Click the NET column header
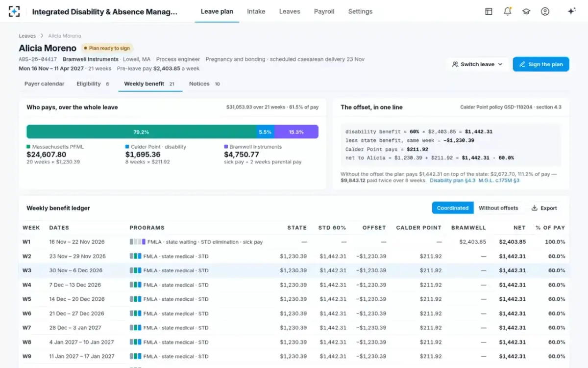 pos(519,228)
